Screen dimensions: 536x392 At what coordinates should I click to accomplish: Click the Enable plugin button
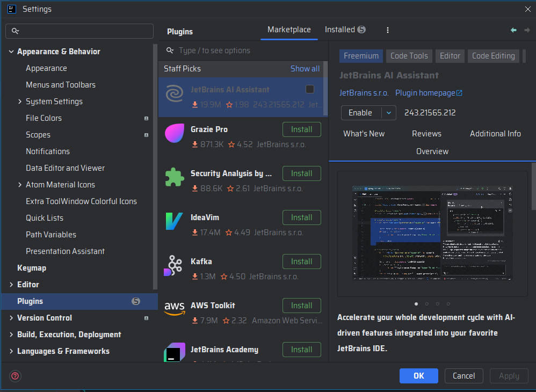point(360,113)
